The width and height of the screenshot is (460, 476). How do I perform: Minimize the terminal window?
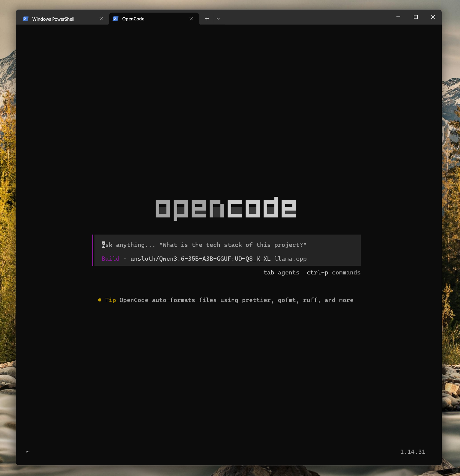click(x=398, y=17)
